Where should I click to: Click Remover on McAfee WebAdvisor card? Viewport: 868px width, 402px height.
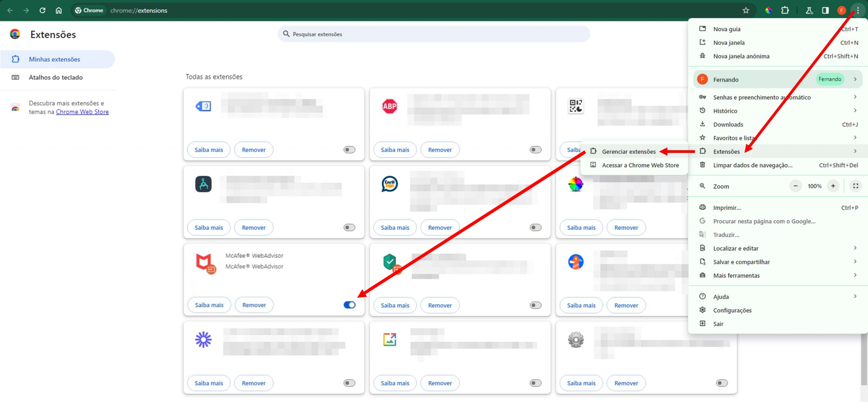click(x=254, y=305)
